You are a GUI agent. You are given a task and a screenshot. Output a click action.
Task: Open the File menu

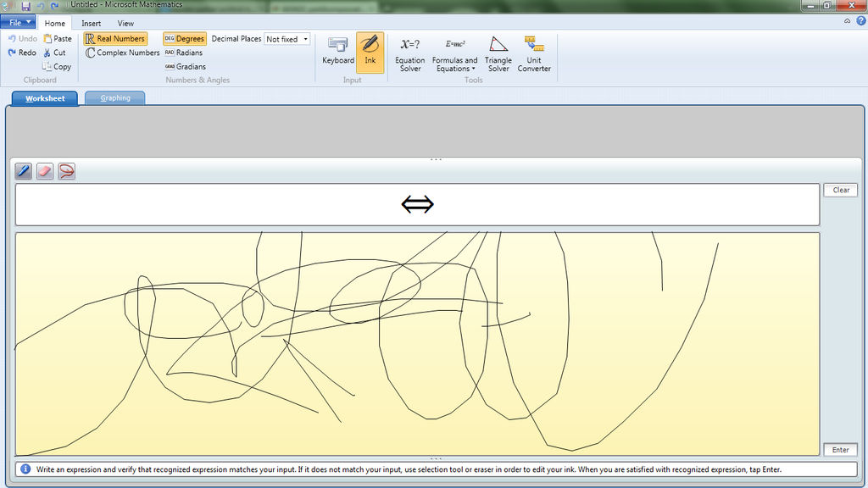[19, 23]
